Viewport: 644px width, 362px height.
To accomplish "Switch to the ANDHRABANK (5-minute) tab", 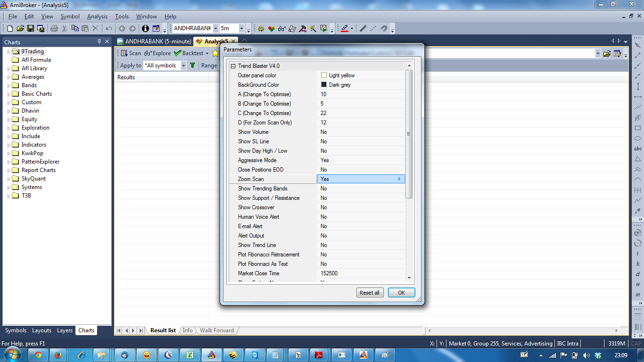I will coord(154,41).
